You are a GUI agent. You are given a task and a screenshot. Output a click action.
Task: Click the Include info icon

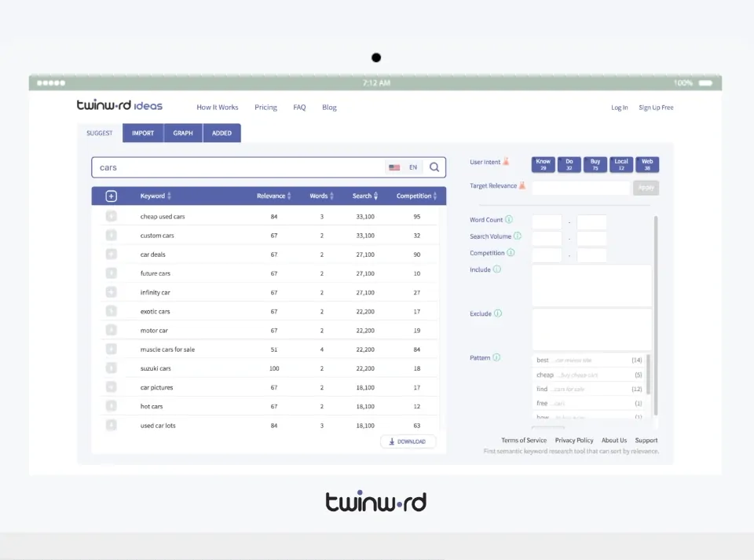tap(497, 269)
